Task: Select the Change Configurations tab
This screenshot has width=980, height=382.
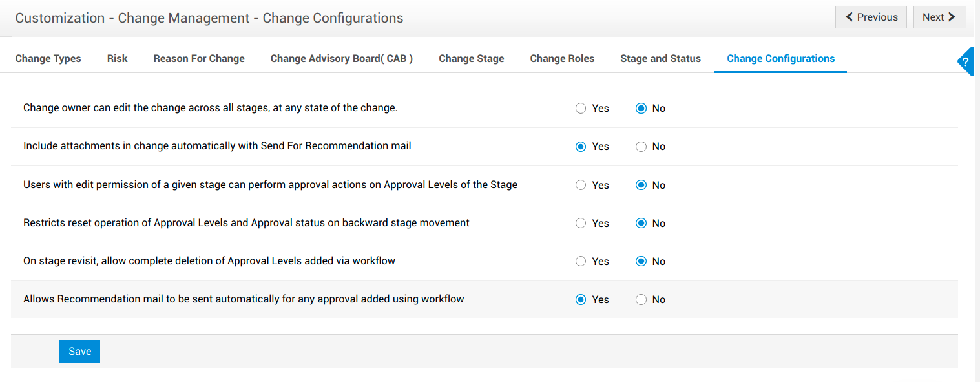Action: coord(780,59)
